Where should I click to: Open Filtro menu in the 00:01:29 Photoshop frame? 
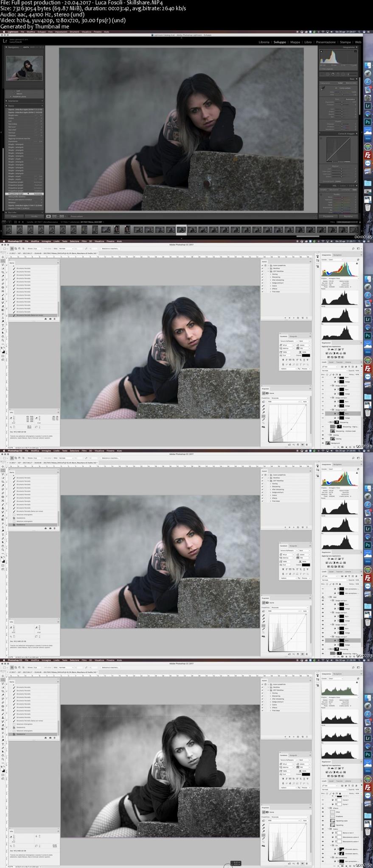click(84, 241)
